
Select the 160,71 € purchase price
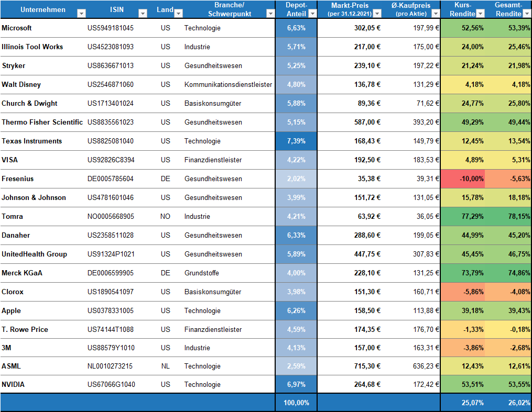[x=426, y=292]
